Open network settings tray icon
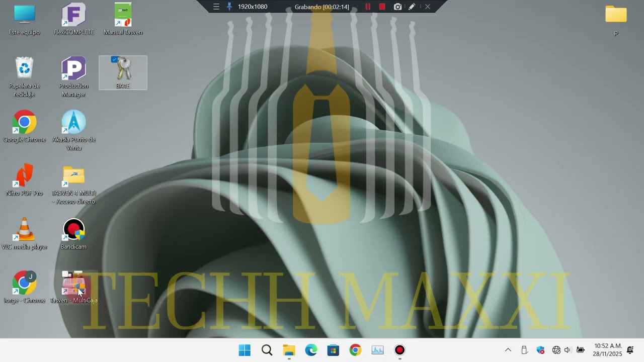 556,350
